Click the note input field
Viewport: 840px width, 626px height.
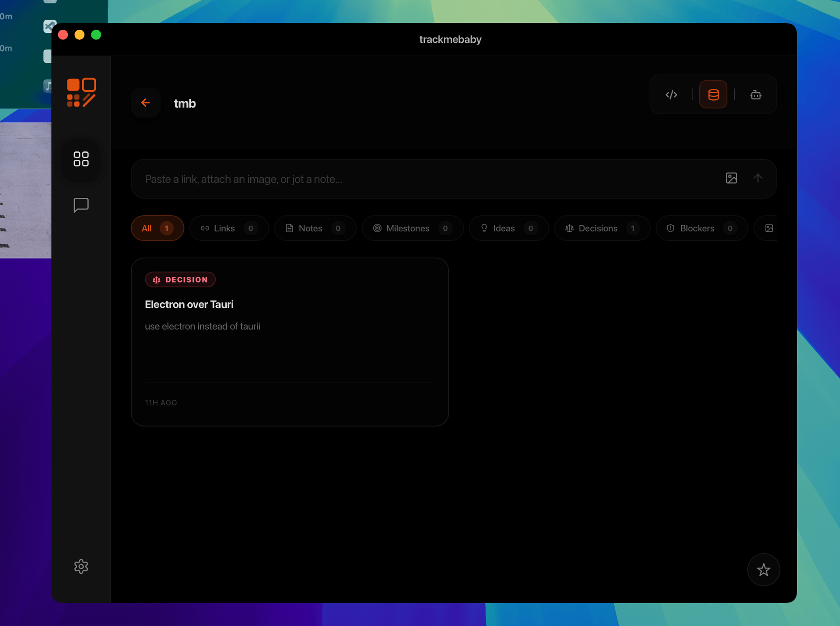[429, 179]
